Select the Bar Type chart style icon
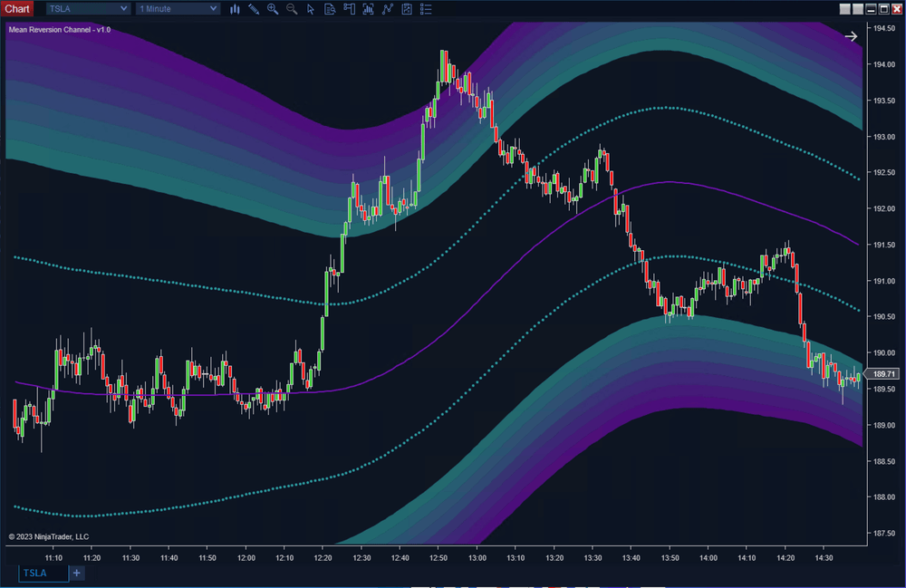Screen dimensions: 906x588 pyautogui.click(x=235, y=9)
